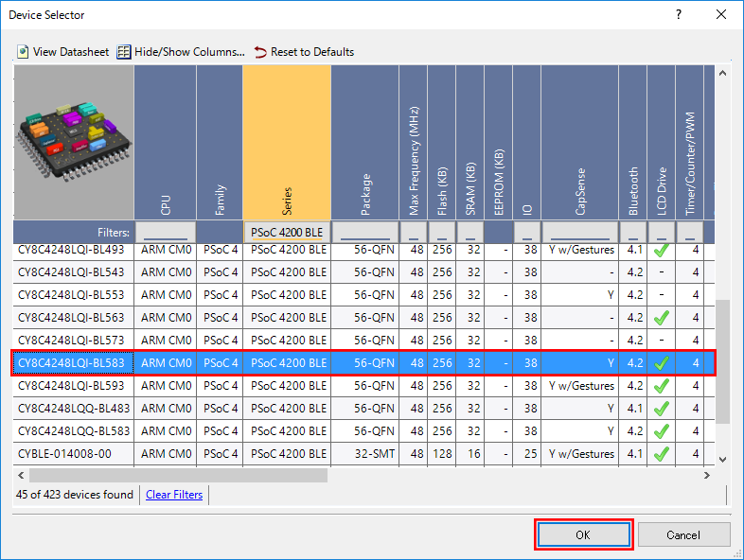Open Hide/Show Columns dialog

(189, 52)
